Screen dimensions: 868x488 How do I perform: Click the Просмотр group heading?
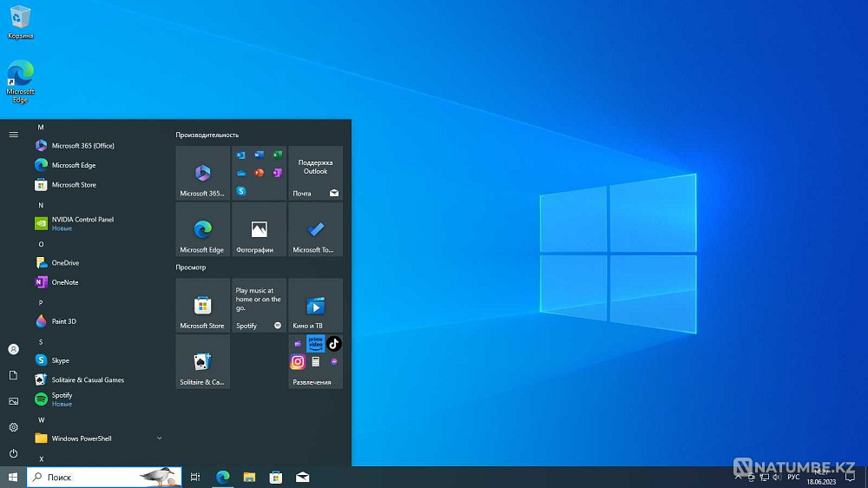(x=190, y=267)
